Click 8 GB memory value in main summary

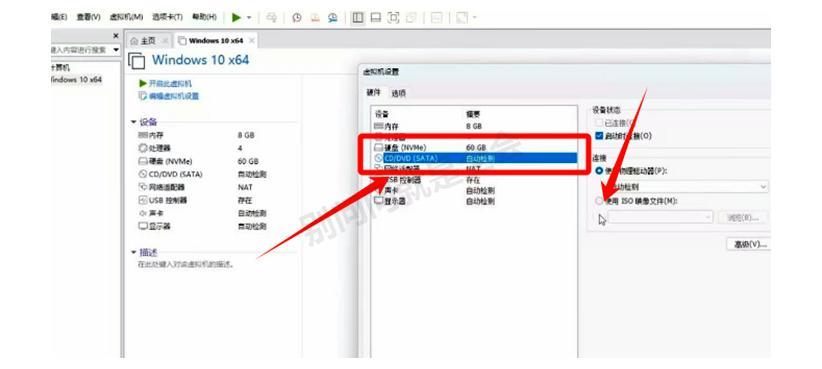pyautogui.click(x=246, y=135)
